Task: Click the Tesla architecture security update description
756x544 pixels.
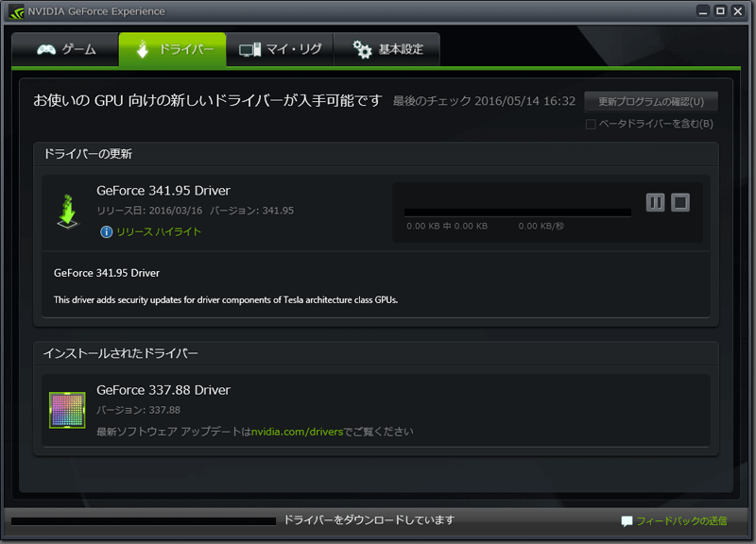Action: click(x=226, y=299)
